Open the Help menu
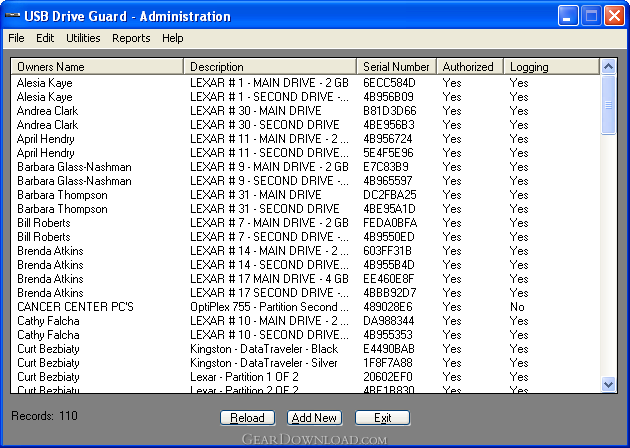630x448 pixels. (x=173, y=38)
